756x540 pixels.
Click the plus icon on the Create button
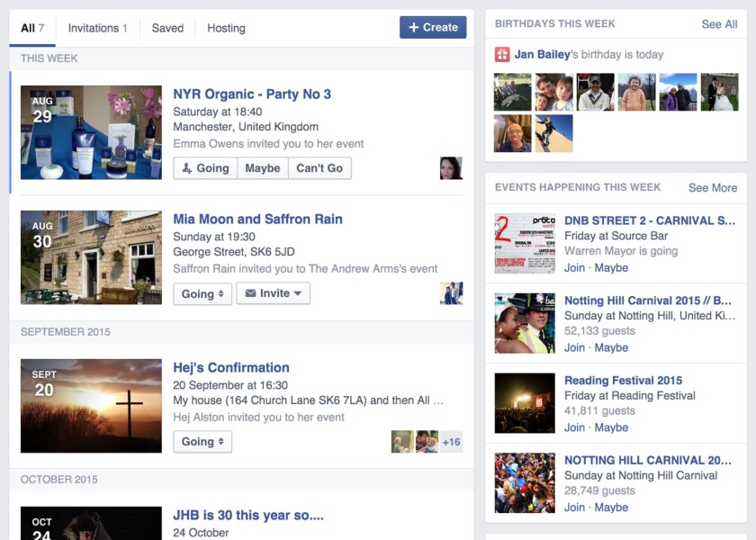[413, 27]
